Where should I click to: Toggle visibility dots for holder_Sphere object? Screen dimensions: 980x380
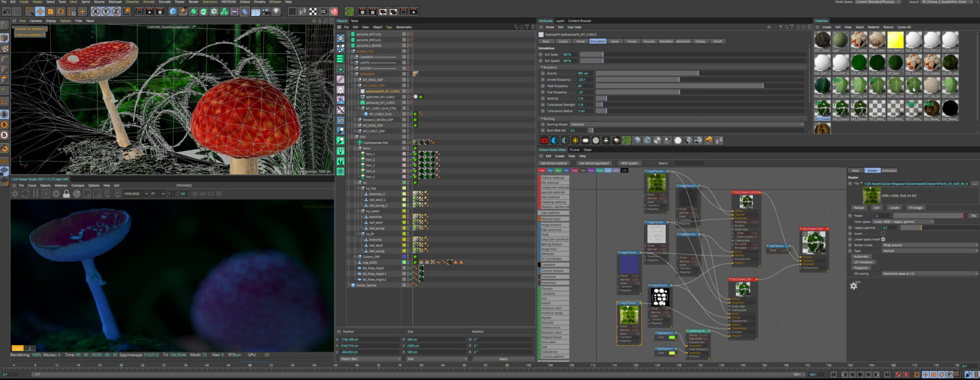coord(408,285)
